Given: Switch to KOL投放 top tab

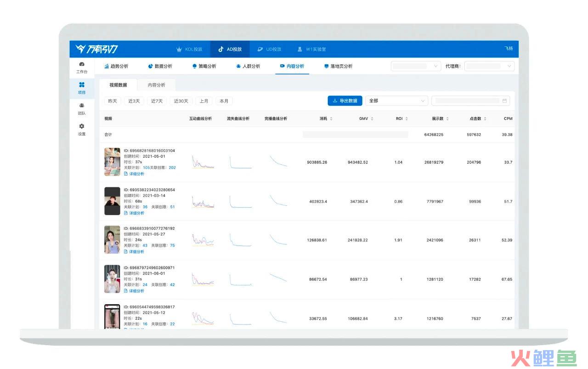Looking at the screenshot, I should pyautogui.click(x=189, y=49).
